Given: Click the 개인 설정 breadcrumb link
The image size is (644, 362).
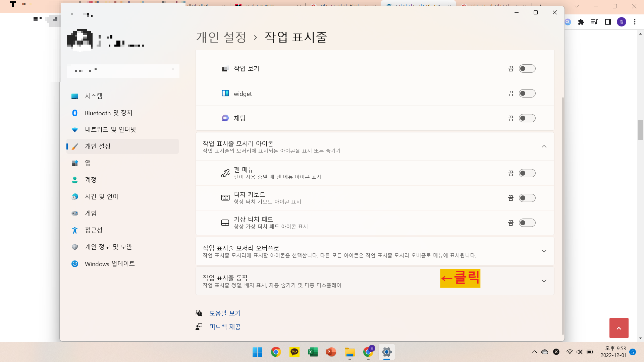Looking at the screenshot, I should click(221, 37).
